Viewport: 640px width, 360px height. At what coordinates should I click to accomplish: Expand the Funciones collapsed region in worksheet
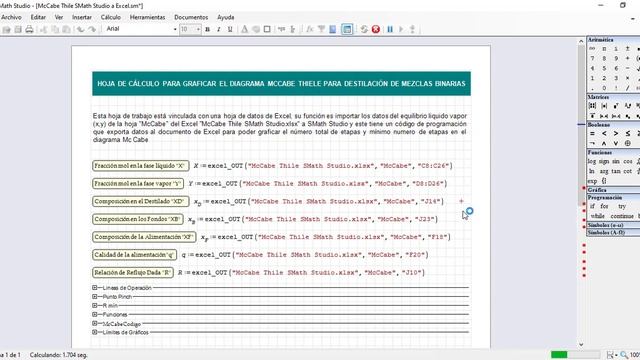click(x=95, y=314)
